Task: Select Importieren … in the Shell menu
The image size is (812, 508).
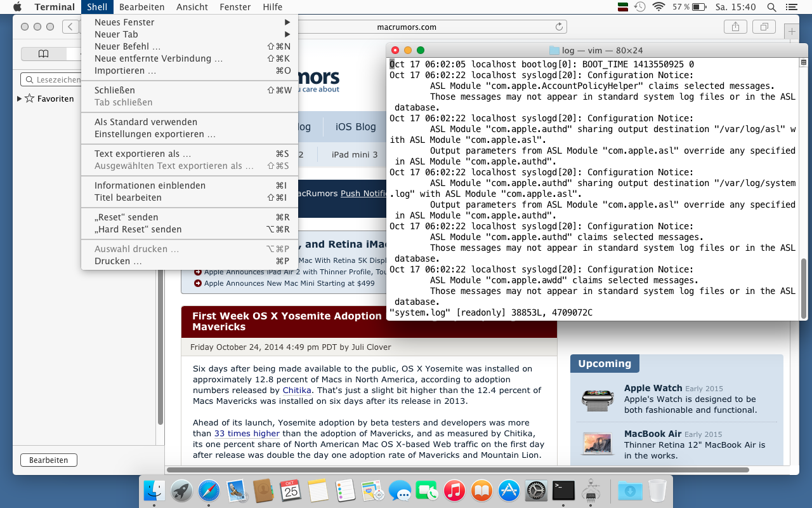Action: coord(190,70)
